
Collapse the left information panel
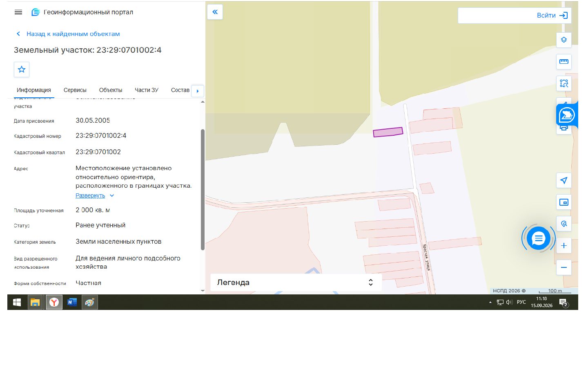(215, 12)
